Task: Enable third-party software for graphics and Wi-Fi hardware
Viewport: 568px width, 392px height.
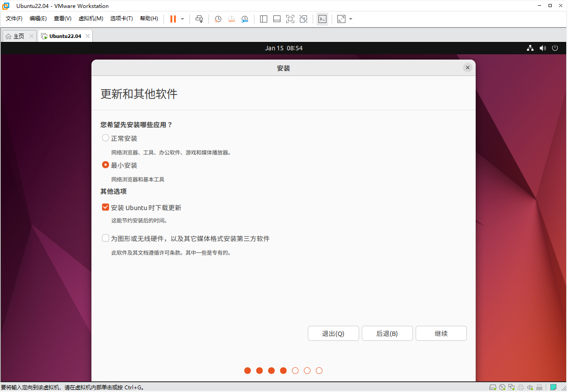Action: click(105, 238)
